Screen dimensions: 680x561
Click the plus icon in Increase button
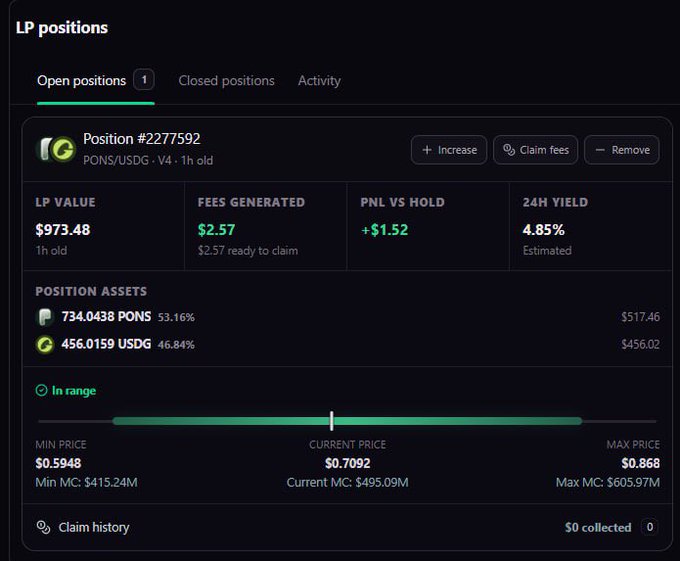[427, 150]
